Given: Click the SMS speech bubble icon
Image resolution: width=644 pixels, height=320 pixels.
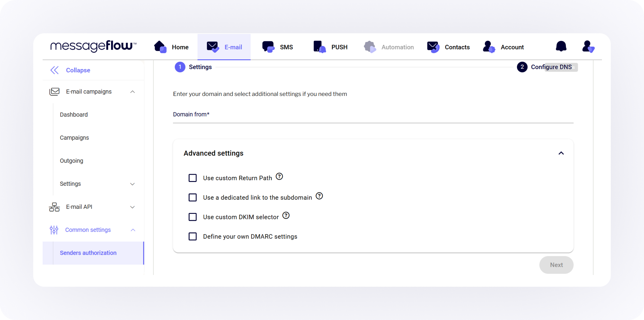Looking at the screenshot, I should pos(268,47).
